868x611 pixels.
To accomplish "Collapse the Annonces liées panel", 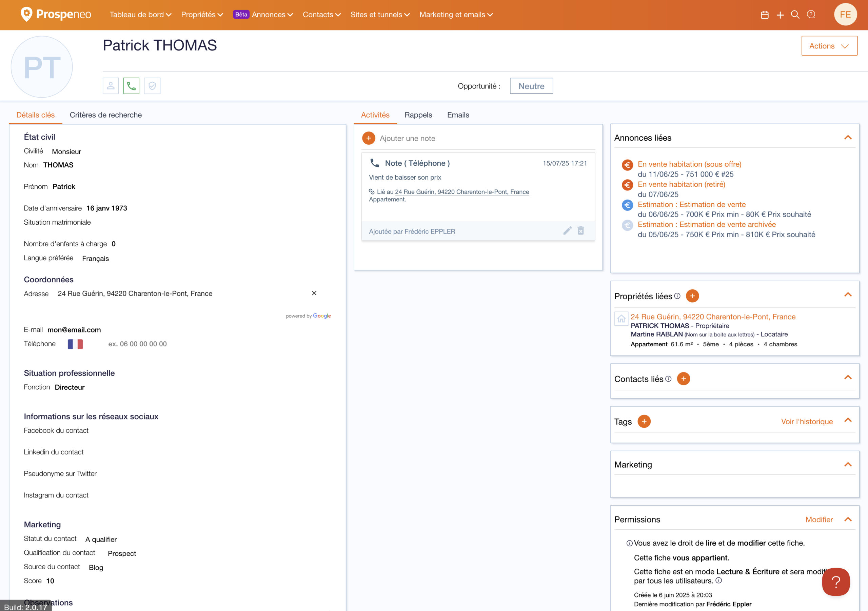I will [x=848, y=138].
